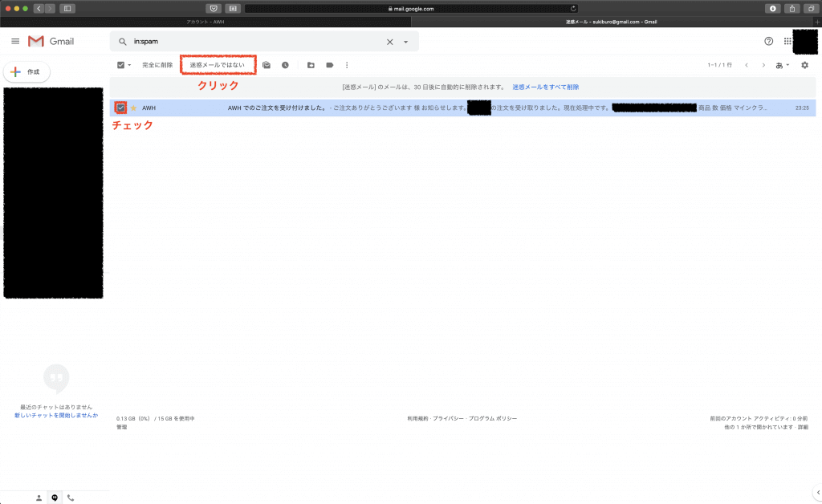The width and height of the screenshot is (822, 504).
Task: Open the Safari share button
Action: (x=792, y=8)
